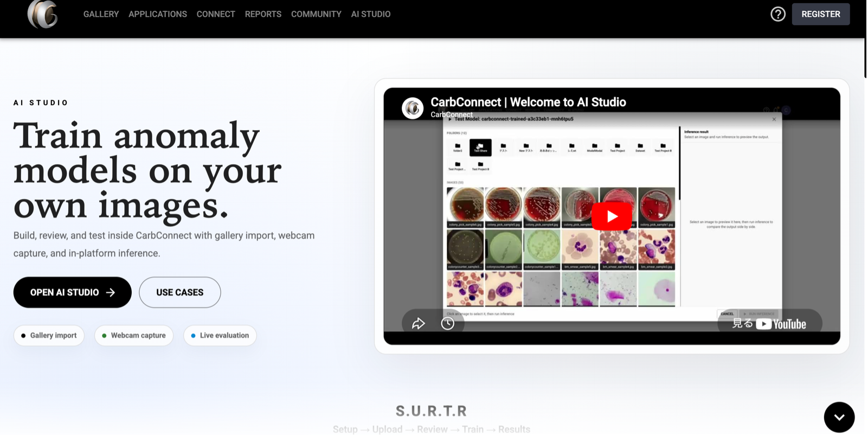Click arrow on Open AI Studio button
The image size is (868, 437).
[111, 293]
